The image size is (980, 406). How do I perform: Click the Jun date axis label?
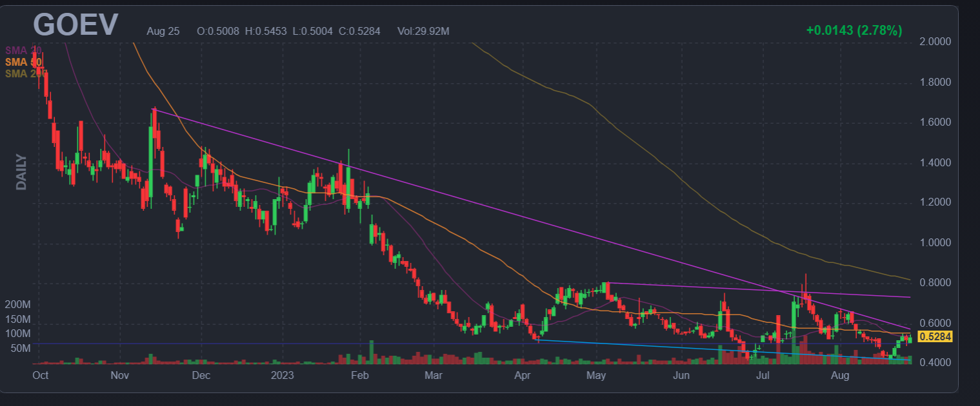pos(681,375)
